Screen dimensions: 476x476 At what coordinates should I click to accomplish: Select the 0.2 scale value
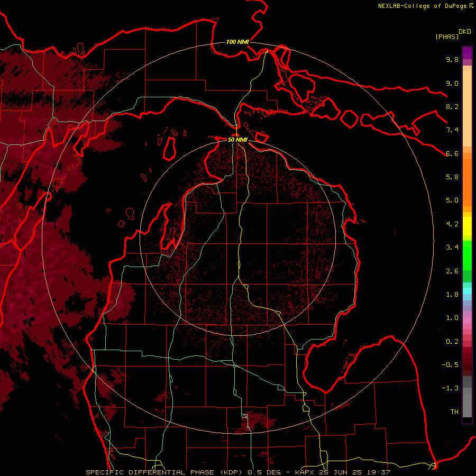pyautogui.click(x=452, y=342)
